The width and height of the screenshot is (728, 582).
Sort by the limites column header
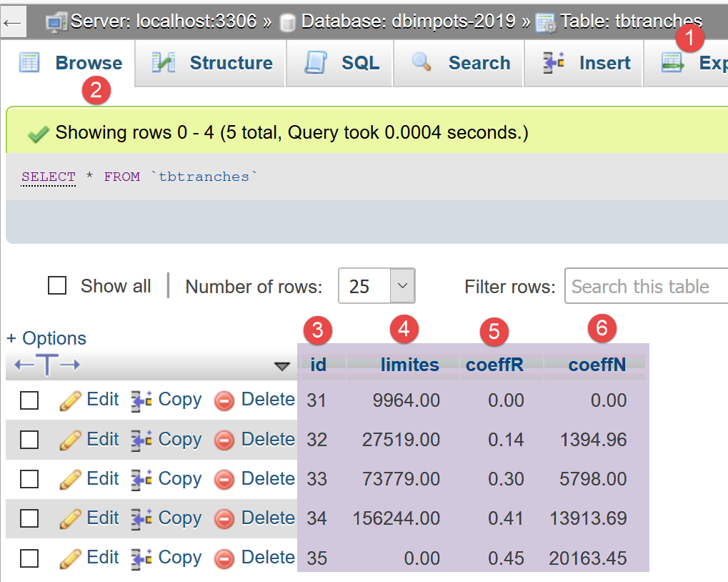409,365
